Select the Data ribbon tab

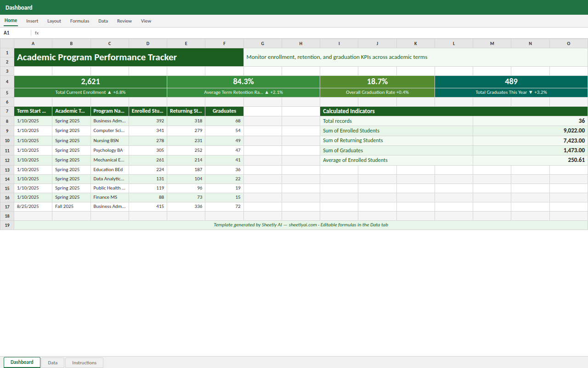pos(103,21)
